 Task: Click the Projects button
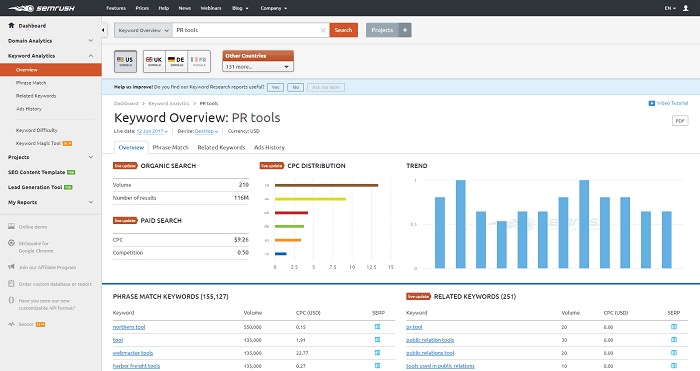pos(382,30)
